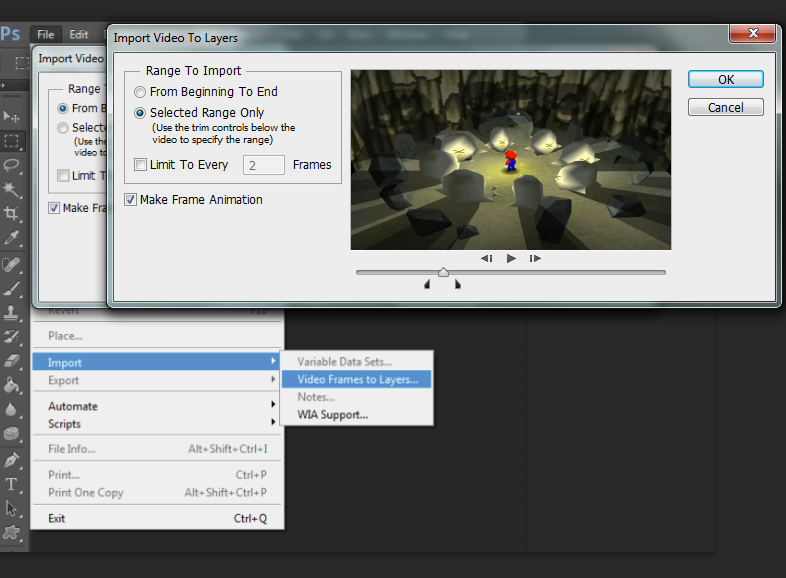
Task: Click the marquee options icon below Ps logo
Action: 21,63
